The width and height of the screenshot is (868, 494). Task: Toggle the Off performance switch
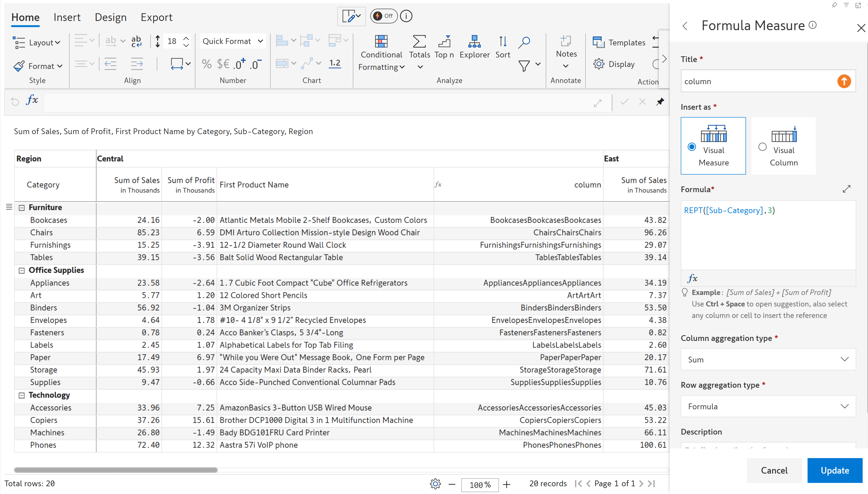click(383, 16)
